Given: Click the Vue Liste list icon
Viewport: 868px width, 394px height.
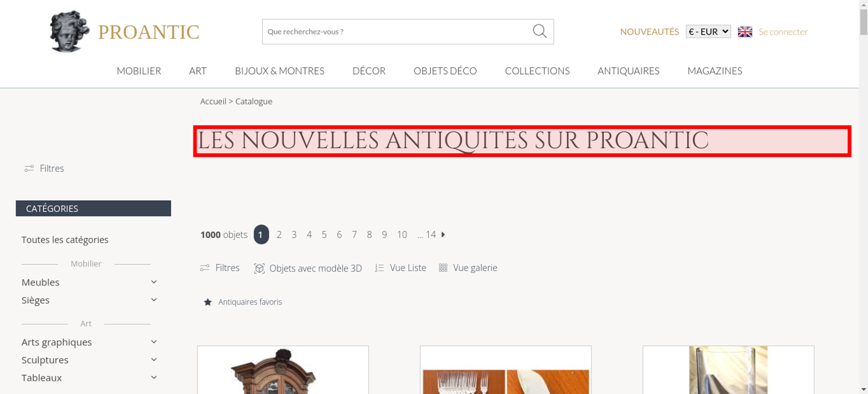Looking at the screenshot, I should click(x=379, y=268).
